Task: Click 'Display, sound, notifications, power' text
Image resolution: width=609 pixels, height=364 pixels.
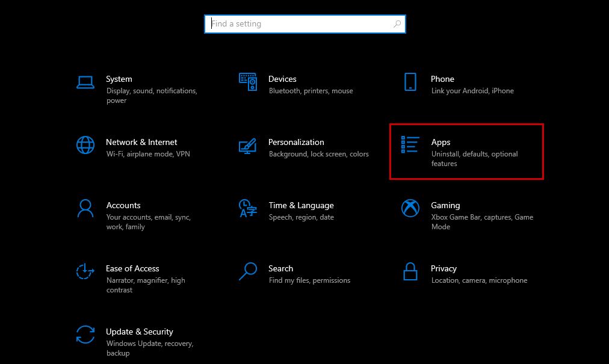Action: tap(152, 96)
